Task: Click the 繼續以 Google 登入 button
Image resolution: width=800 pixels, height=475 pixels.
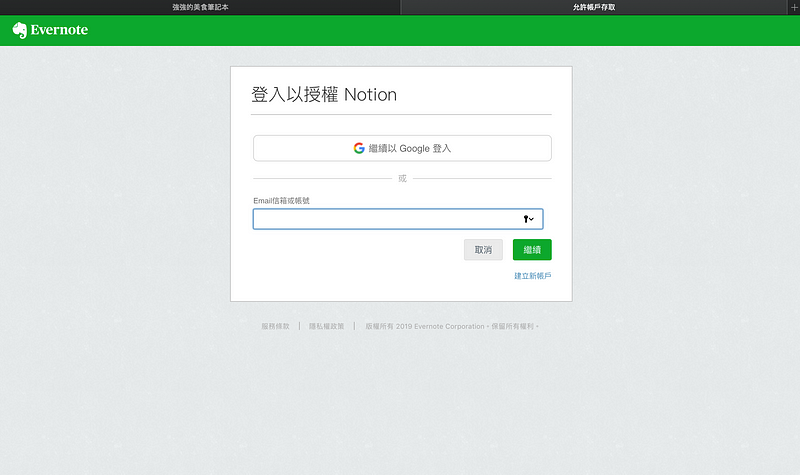Action: pyautogui.click(x=402, y=148)
